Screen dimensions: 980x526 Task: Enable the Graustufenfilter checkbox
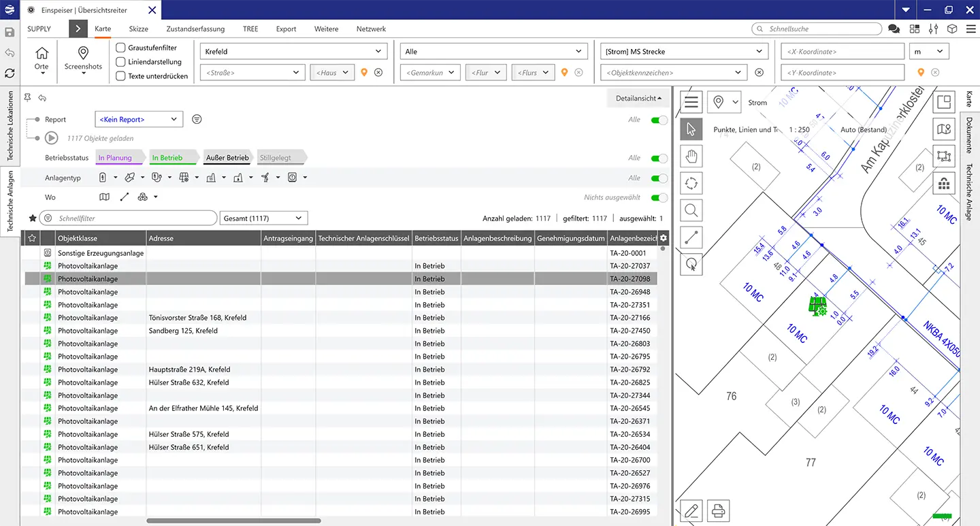pyautogui.click(x=120, y=48)
